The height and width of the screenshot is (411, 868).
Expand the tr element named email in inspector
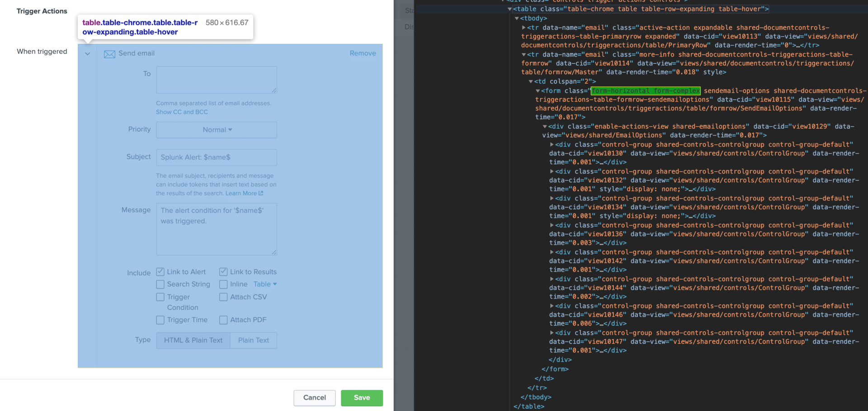(x=524, y=28)
